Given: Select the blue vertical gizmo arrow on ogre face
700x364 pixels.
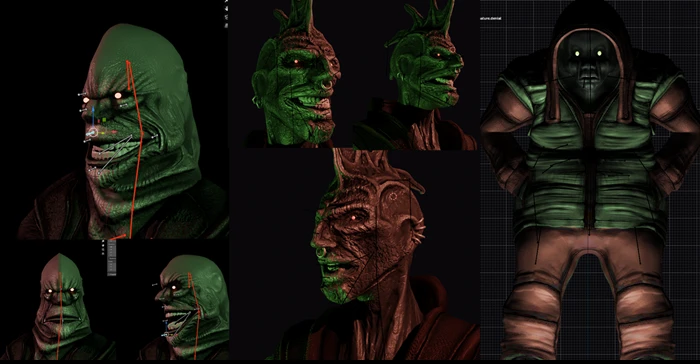Looking at the screenshot, I should point(93,117).
